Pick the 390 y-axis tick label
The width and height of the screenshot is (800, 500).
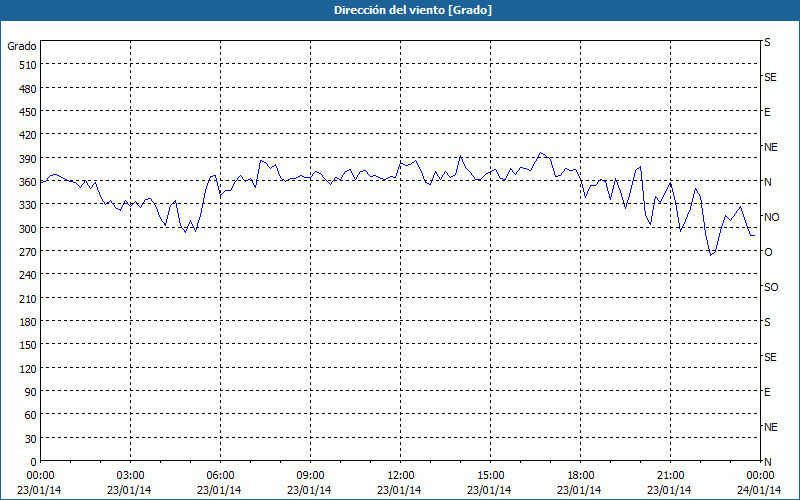[28, 159]
